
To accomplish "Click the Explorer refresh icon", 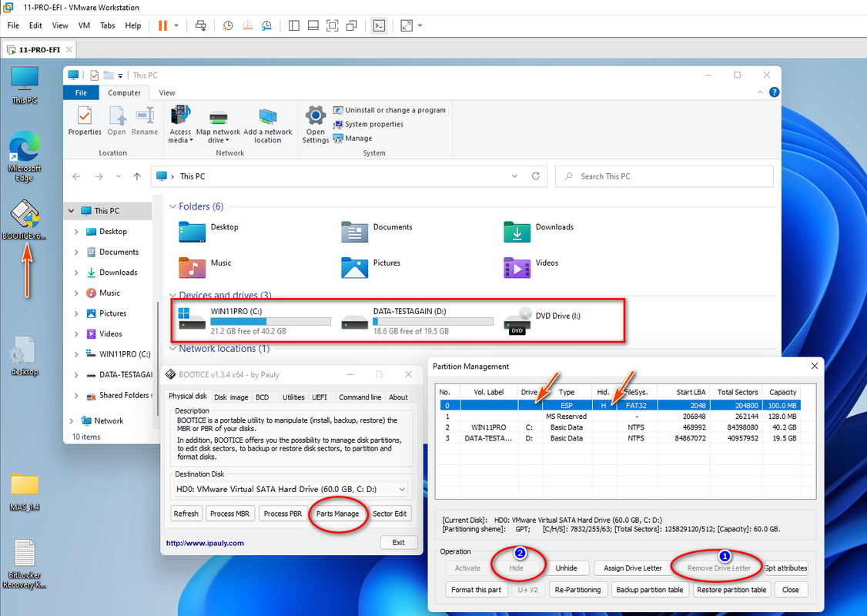I will pos(535,176).
